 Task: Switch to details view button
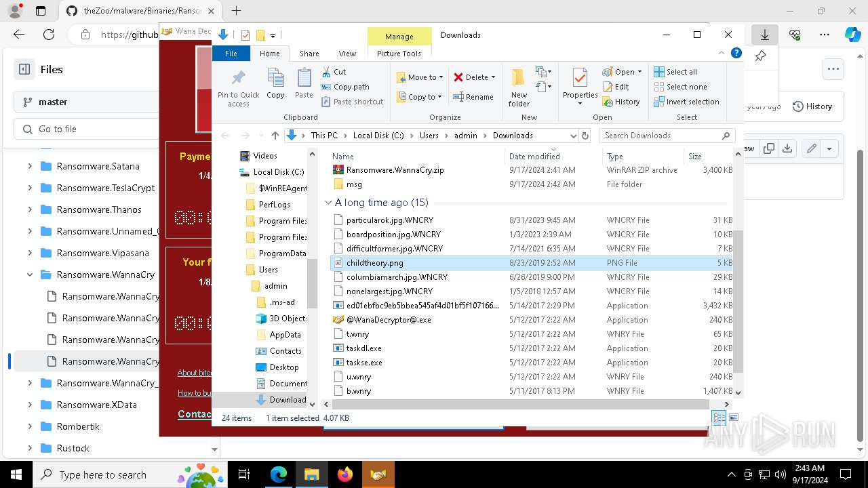(719, 418)
